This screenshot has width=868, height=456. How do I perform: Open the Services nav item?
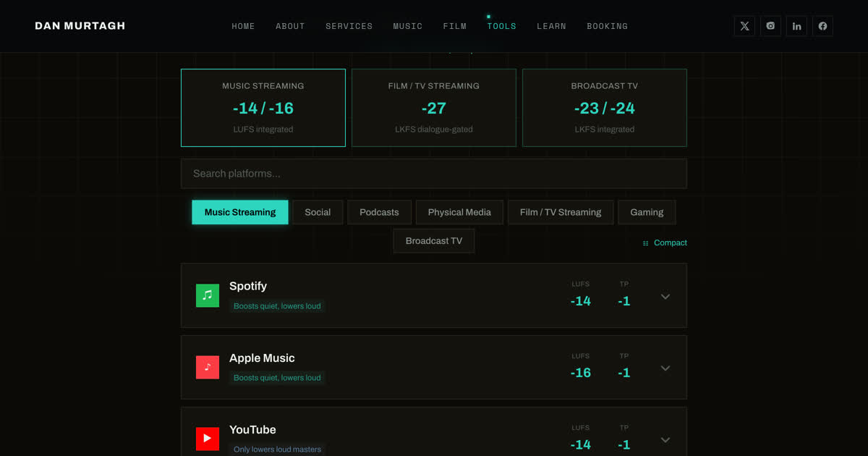click(349, 26)
